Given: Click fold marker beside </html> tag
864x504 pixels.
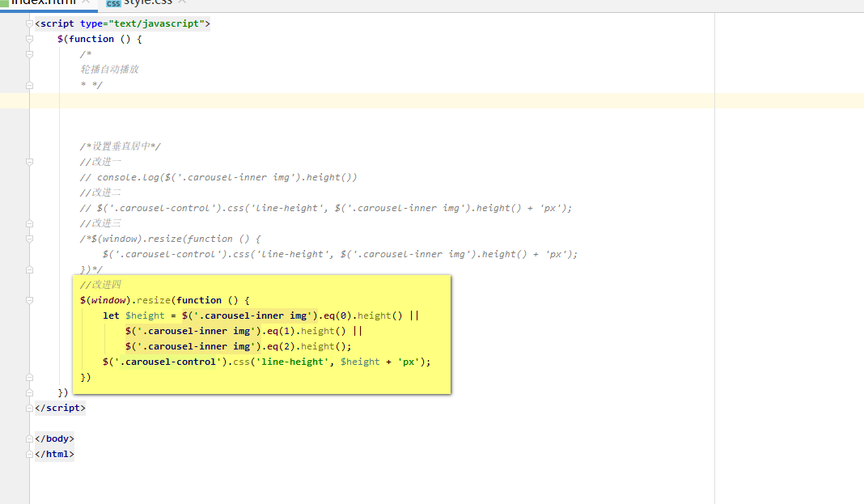Looking at the screenshot, I should tap(29, 455).
